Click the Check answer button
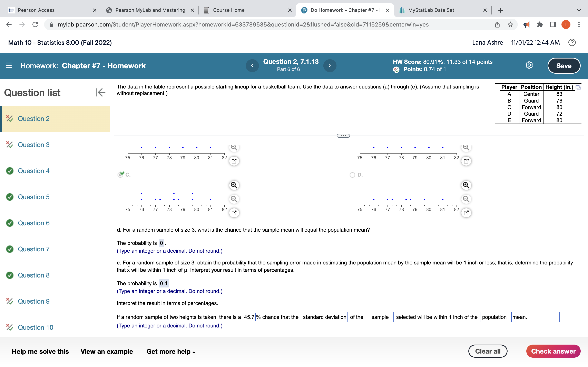The height and width of the screenshot is (367, 588). (553, 351)
